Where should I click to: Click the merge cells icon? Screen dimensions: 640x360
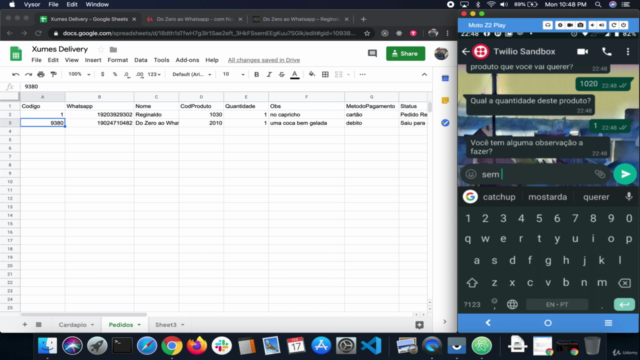(338, 74)
